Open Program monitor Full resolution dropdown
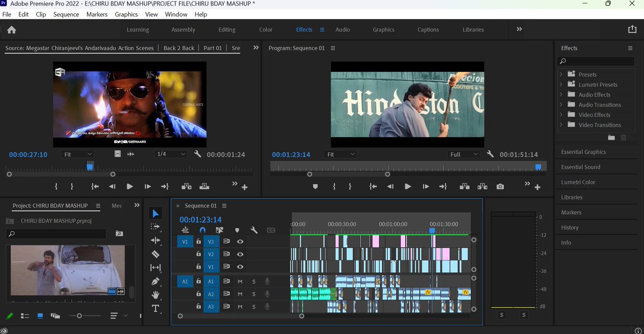 (464, 154)
